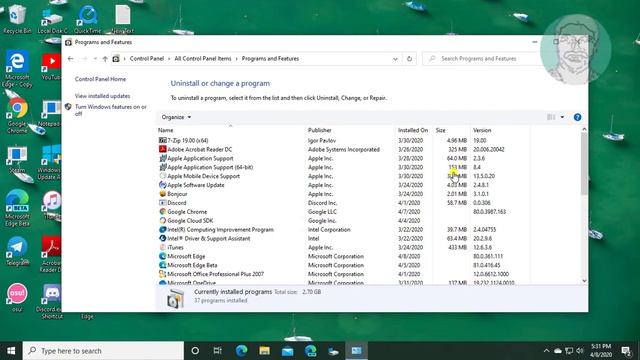Open the view options dropdown arrow
Screen dimensions: 640x360
click(x=562, y=117)
